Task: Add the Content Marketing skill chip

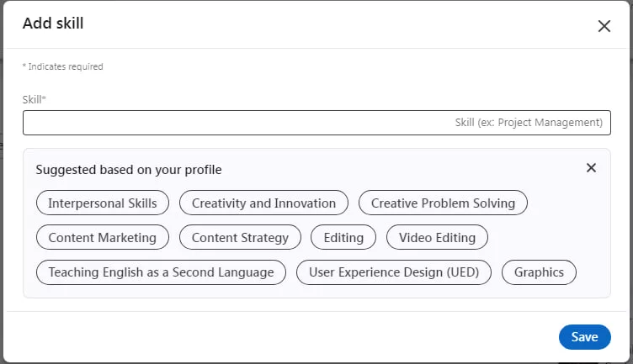Action: tap(102, 238)
